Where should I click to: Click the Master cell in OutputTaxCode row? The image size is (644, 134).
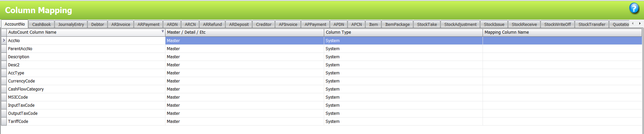[x=245, y=113]
